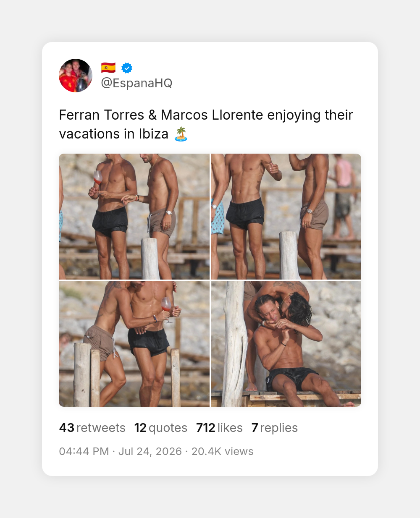Click the palm tree island emoji
Screen dimensions: 420x518
point(181,134)
